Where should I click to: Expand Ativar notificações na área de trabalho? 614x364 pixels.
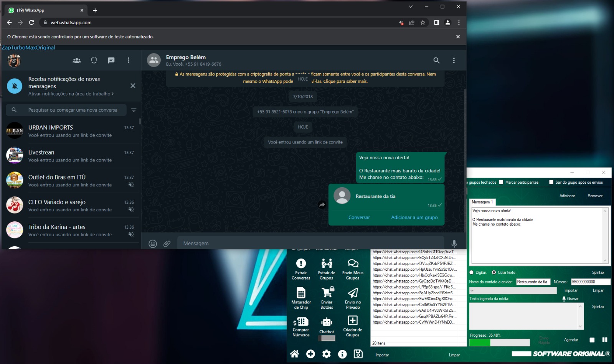(71, 94)
